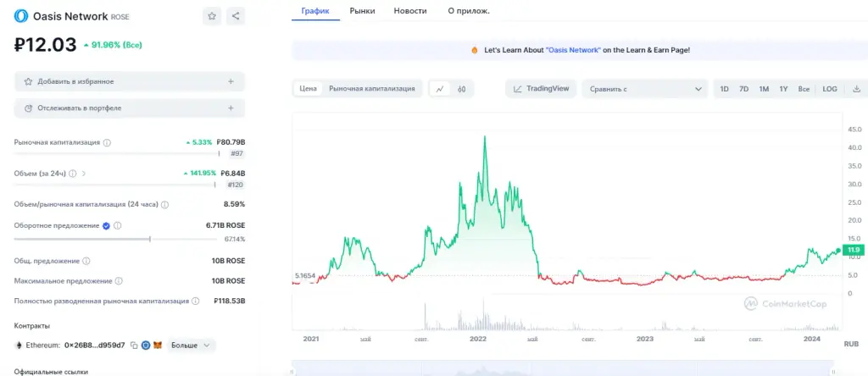The image size is (868, 376).
Task: Click the Oasis Network logo icon
Action: (21, 16)
